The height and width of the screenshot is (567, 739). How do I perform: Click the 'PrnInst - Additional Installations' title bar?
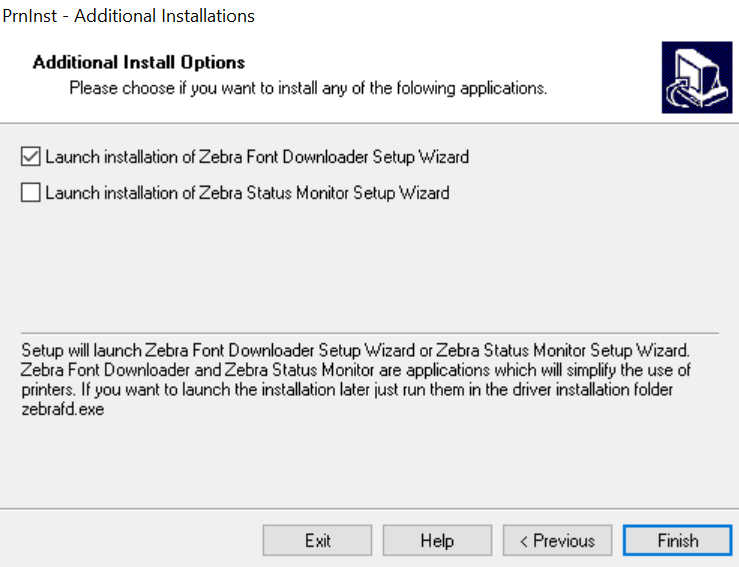tap(129, 16)
